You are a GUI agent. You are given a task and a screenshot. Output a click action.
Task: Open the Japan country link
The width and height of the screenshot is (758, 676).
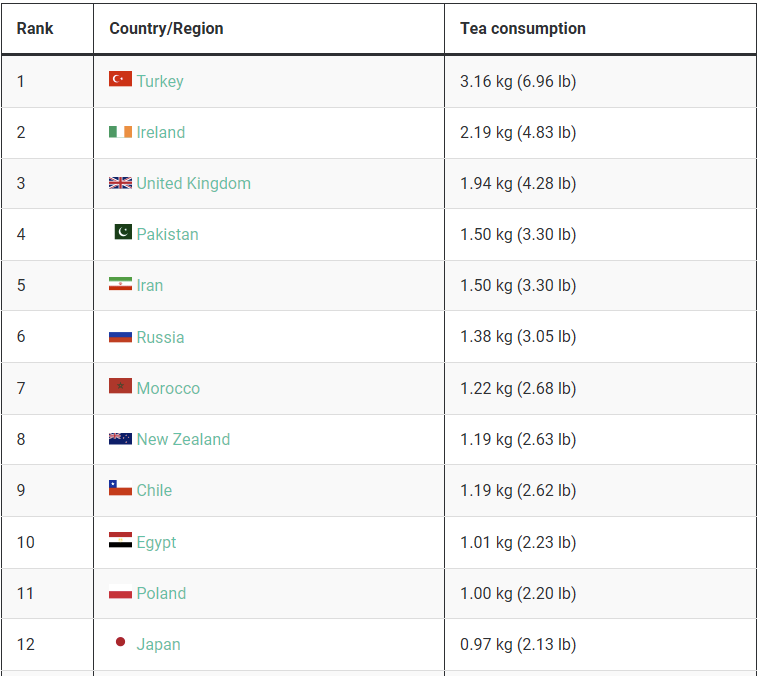point(158,644)
